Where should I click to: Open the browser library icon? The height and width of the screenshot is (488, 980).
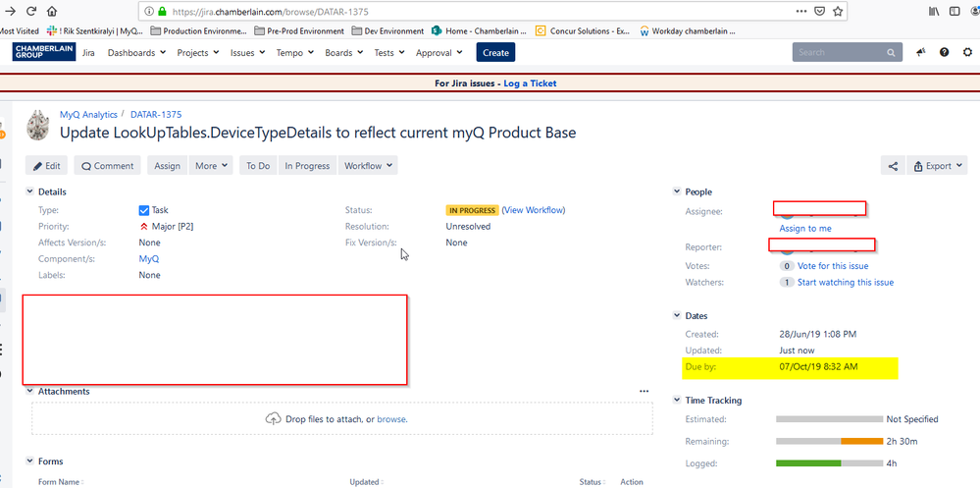pos(934,11)
